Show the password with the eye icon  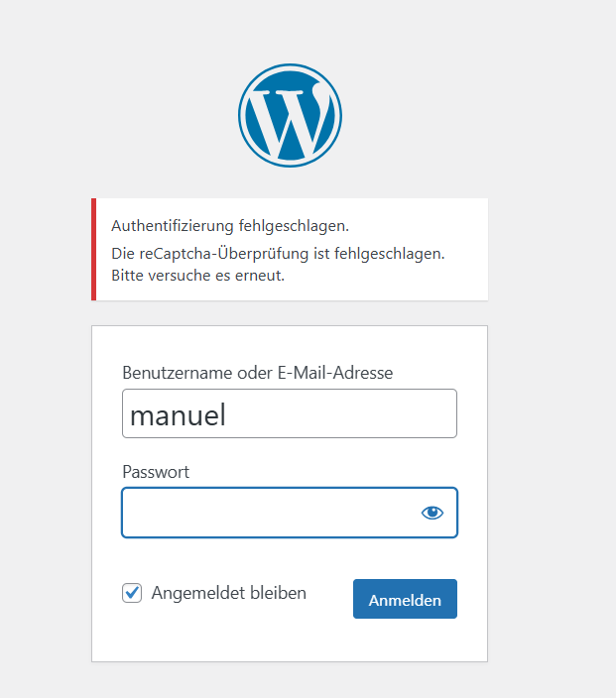coord(432,513)
